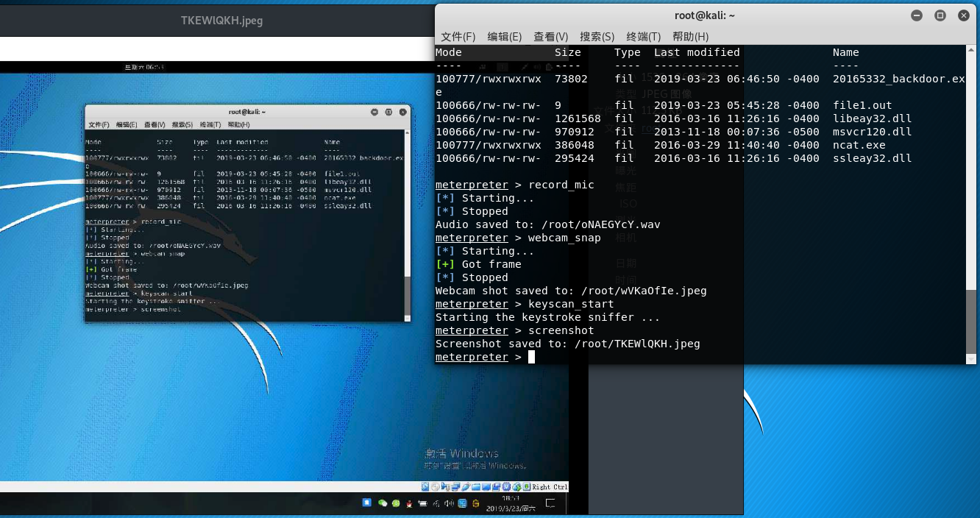The width and height of the screenshot is (980, 518).
Task: Click 'Starting the keystroke sniffer ...' in front terminal
Action: click(548, 317)
